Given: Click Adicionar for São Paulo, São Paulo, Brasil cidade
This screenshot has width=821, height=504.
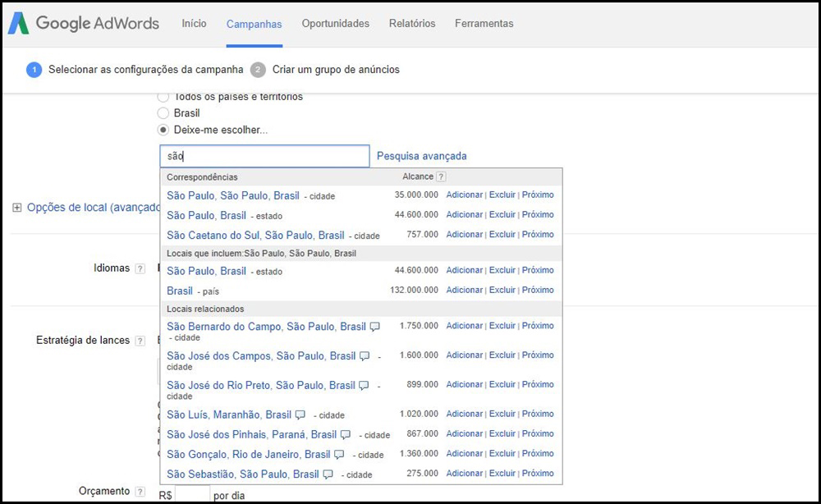Looking at the screenshot, I should tap(465, 195).
